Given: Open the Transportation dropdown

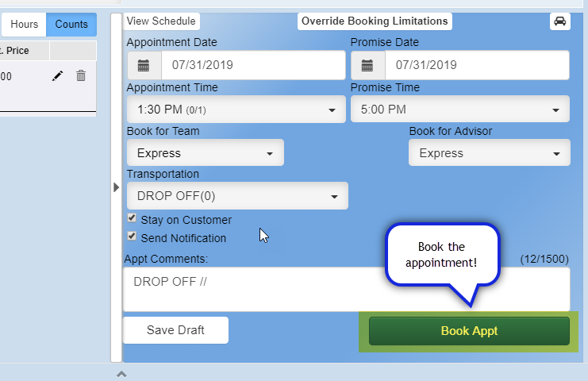Looking at the screenshot, I should click(x=236, y=196).
